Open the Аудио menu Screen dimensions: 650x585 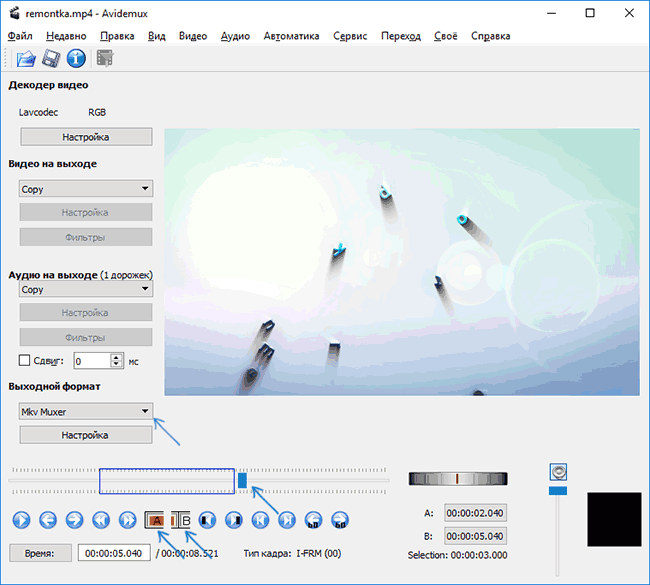(235, 36)
